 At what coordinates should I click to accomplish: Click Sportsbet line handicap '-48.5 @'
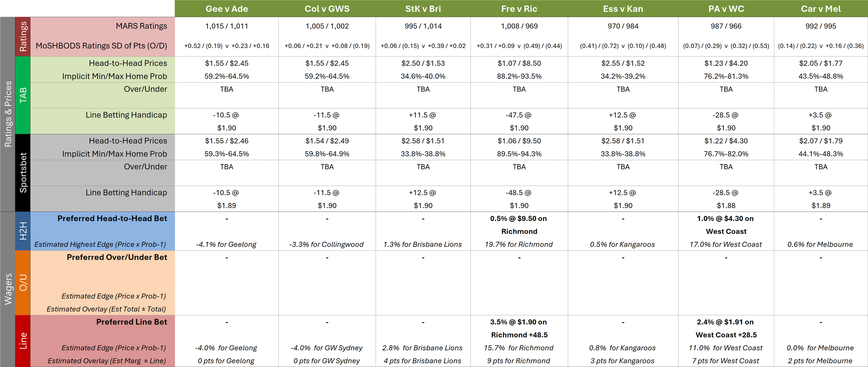pos(518,193)
